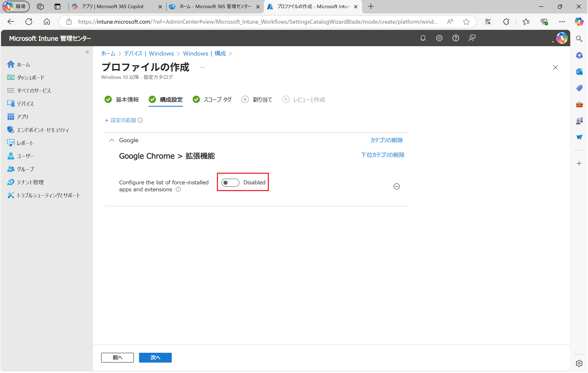Click info icon next to force-installed setting

(178, 190)
